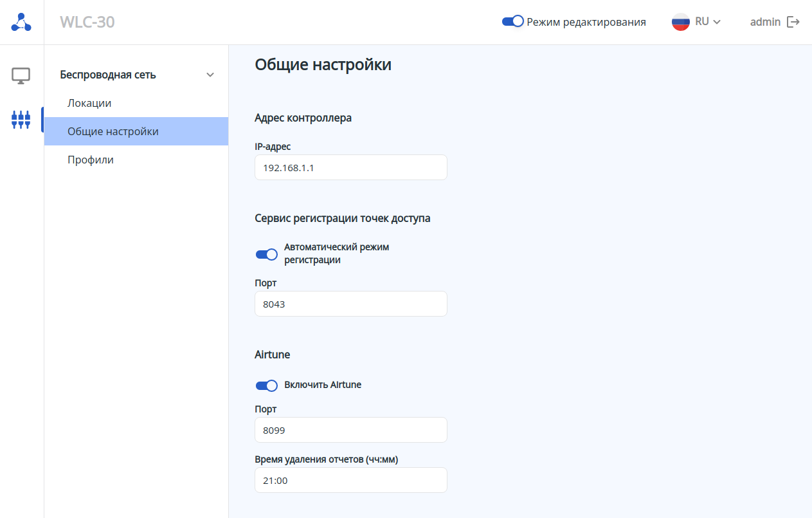Click the IP-адрес input field
The height and width of the screenshot is (518, 812).
[x=350, y=167]
